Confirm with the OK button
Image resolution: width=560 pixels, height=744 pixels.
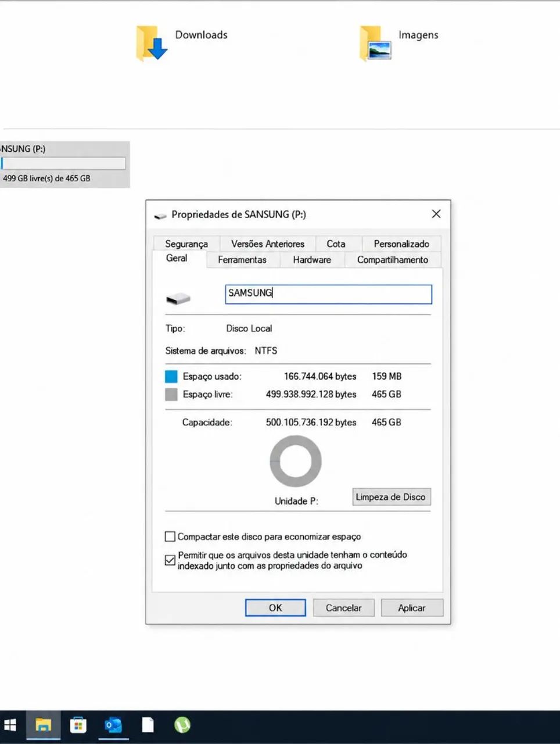coord(275,607)
